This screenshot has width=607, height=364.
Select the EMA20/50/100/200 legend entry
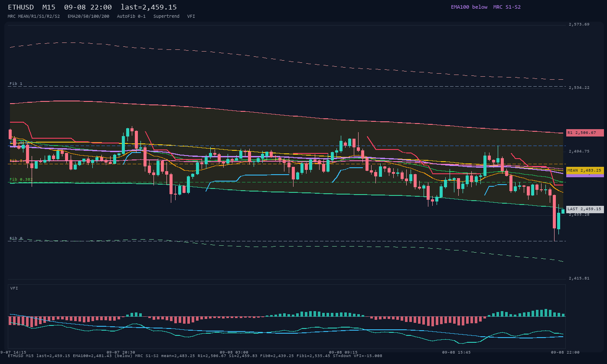pos(88,16)
